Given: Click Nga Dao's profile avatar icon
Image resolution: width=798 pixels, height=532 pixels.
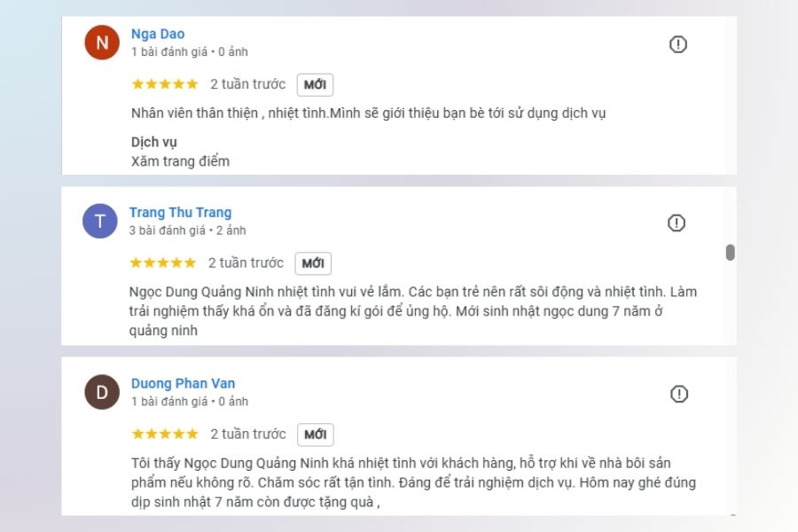Looking at the screenshot, I should [104, 42].
